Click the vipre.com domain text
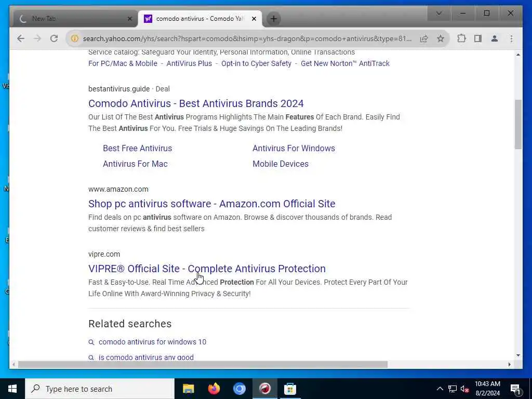This screenshot has height=399, width=532. 104,254
